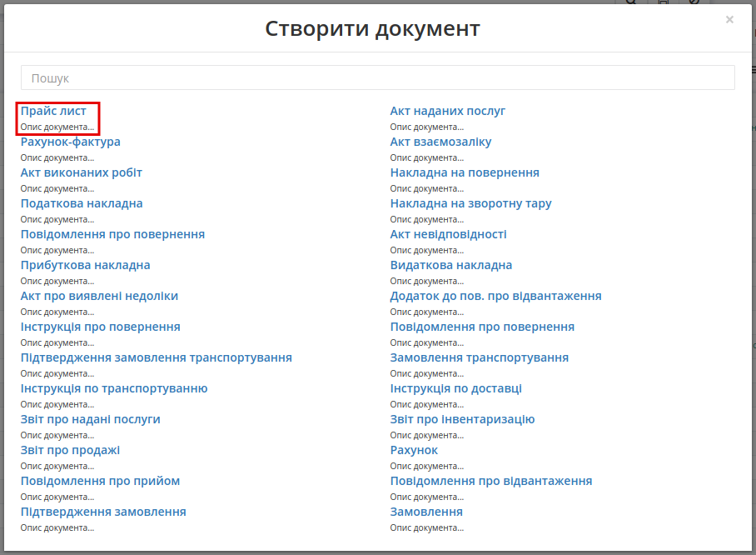Open Повідомлення про прийом
The image size is (756, 555).
100,482
